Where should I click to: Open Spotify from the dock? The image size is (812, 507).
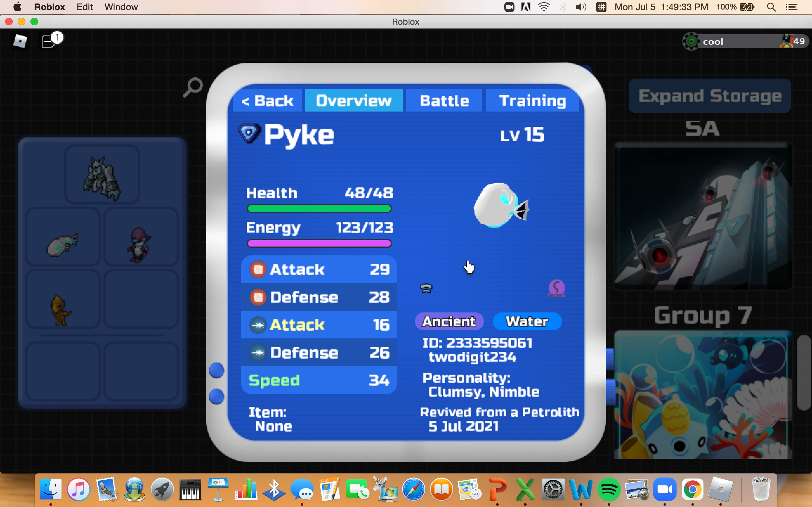608,490
